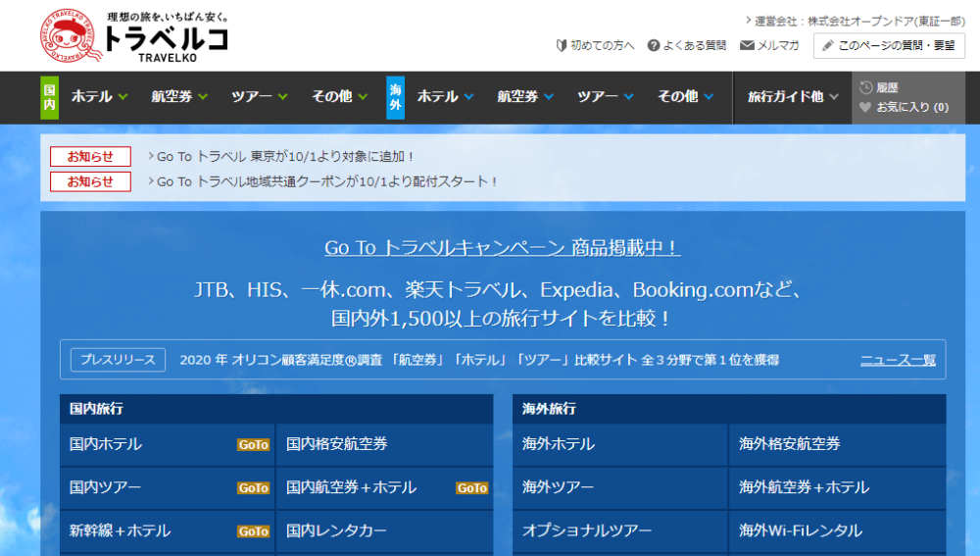Screen dimensions: 980x556
Task: Expand the overseas ホテル dropdown menu
Action: pyautogui.click(x=445, y=96)
